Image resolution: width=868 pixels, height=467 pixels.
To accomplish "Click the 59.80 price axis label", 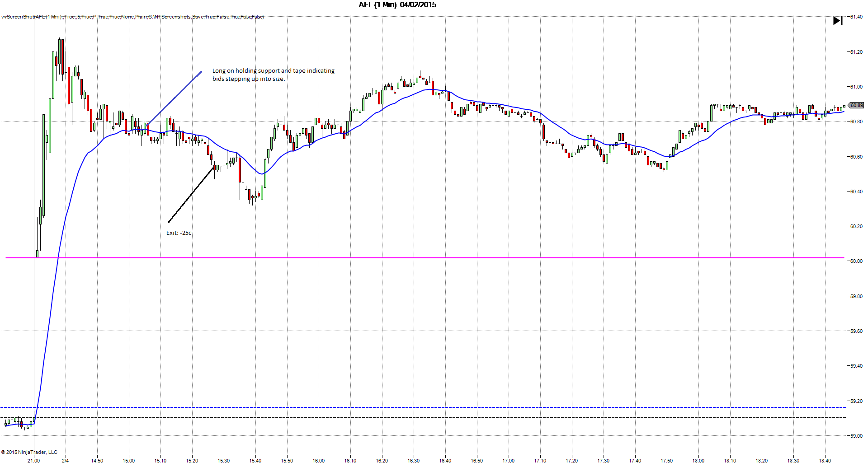I will coord(856,296).
